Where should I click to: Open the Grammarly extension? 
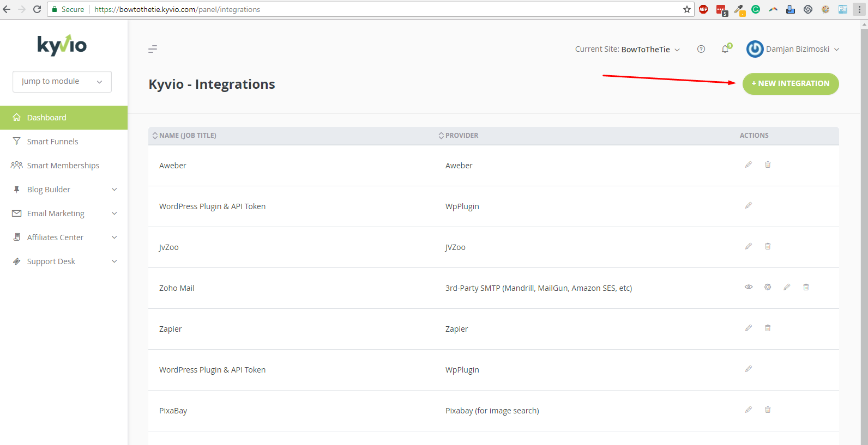coord(756,9)
